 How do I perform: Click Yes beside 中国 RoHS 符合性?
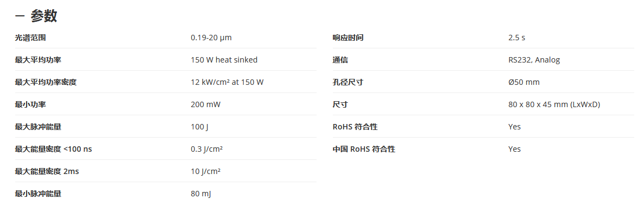515,149
